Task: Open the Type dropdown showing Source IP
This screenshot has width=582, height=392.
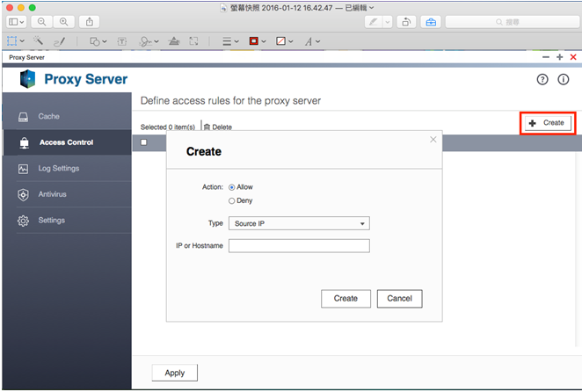Action: coord(299,223)
